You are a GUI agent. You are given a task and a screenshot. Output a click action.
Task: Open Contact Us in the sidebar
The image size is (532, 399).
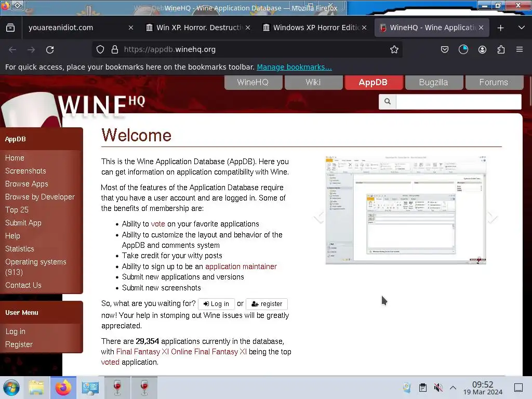pyautogui.click(x=23, y=285)
